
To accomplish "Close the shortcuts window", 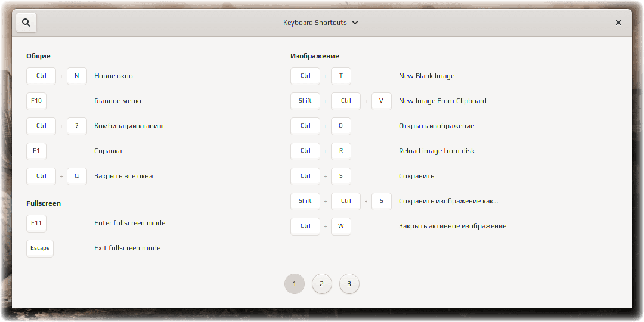I will pyautogui.click(x=618, y=23).
